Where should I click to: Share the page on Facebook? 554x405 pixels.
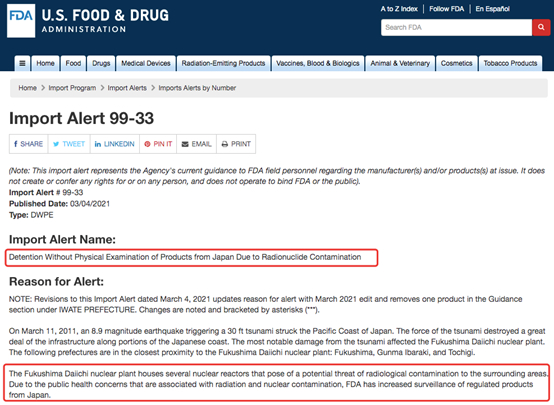click(29, 144)
